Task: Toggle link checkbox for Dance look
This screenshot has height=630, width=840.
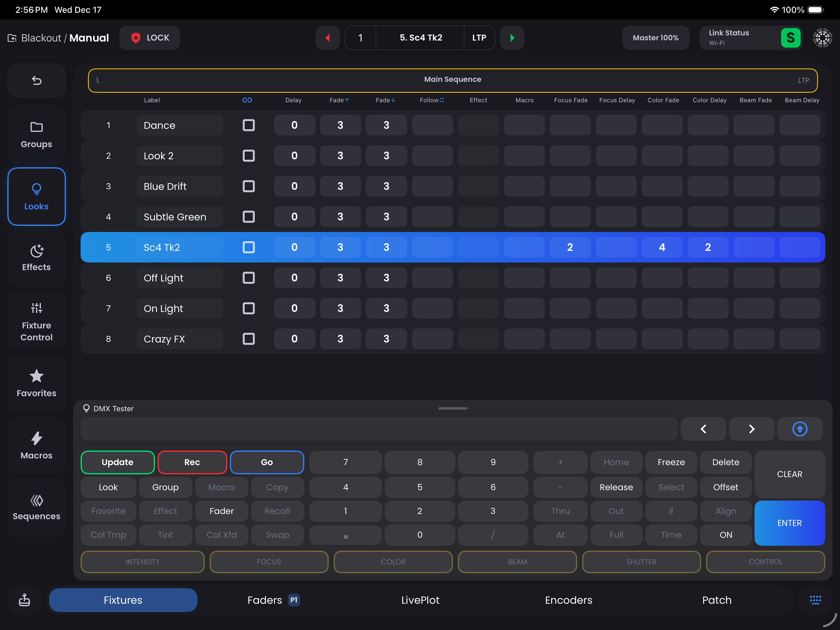Action: tap(248, 125)
